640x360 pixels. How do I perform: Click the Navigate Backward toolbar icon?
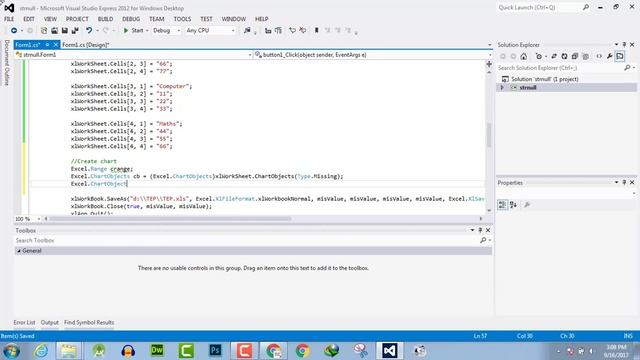tap(14, 31)
